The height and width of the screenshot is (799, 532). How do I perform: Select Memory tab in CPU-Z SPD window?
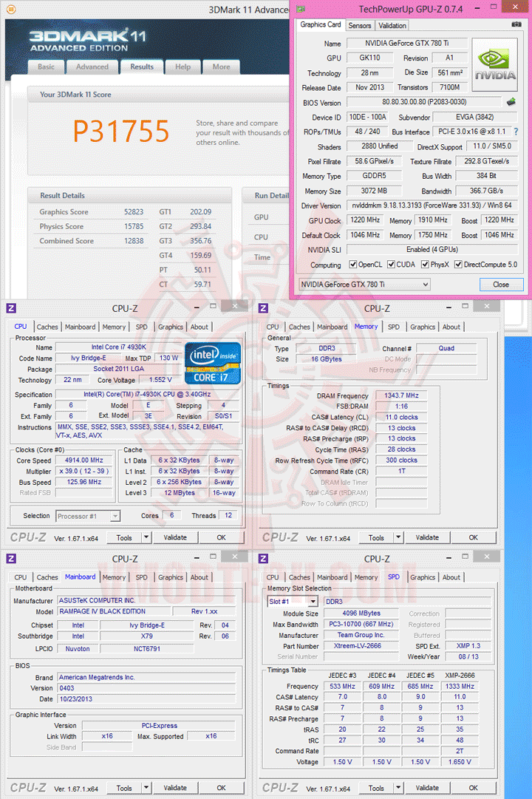366,577
